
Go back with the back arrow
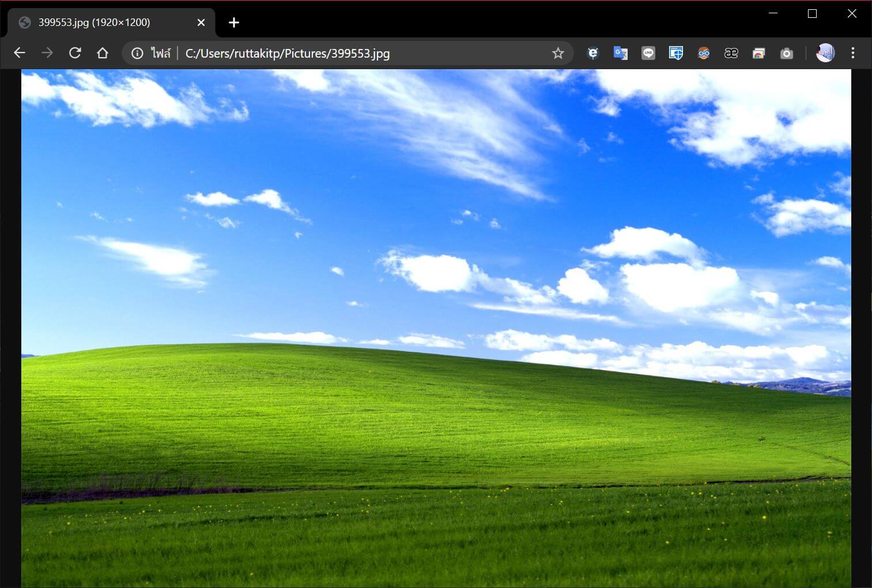20,53
